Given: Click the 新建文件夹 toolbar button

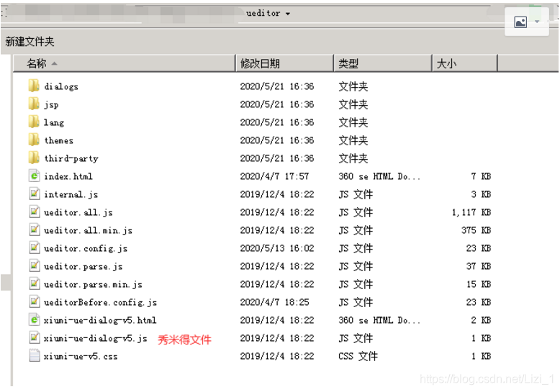Looking at the screenshot, I should point(30,42).
